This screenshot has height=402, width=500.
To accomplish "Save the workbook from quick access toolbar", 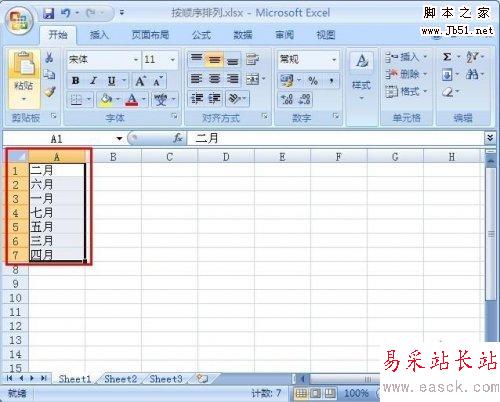I will point(49,13).
